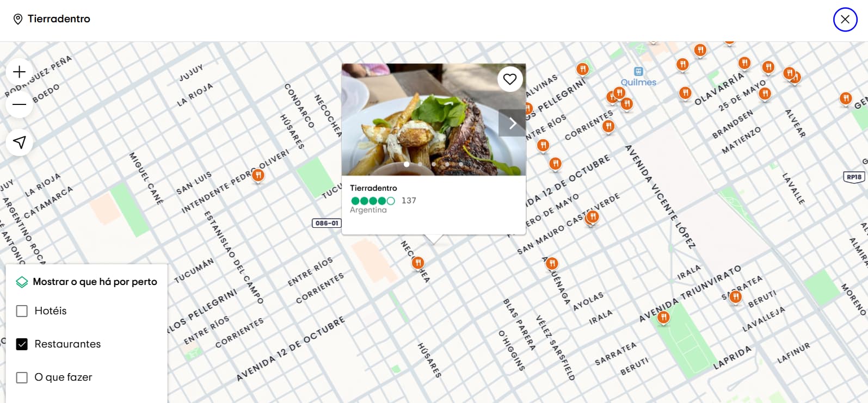Collapse Mostrar o que há por perto panel
868x403 pixels.
(x=87, y=282)
